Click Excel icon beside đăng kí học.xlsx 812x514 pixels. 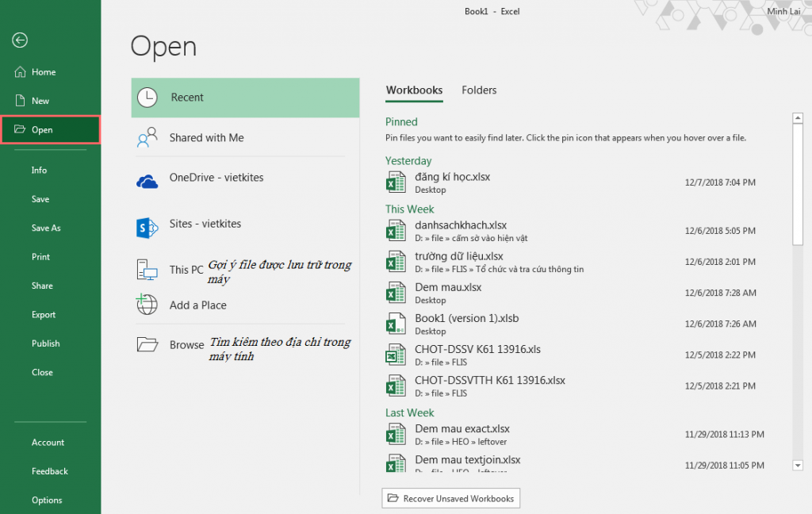click(396, 182)
